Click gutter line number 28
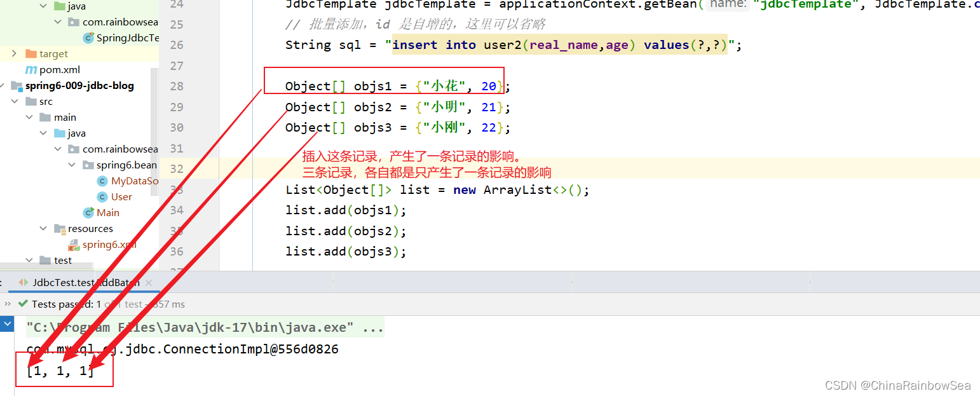980x396 pixels. 177,86
